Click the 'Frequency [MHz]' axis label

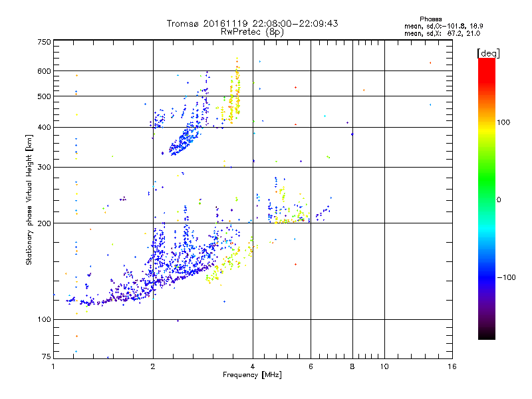[252, 375]
